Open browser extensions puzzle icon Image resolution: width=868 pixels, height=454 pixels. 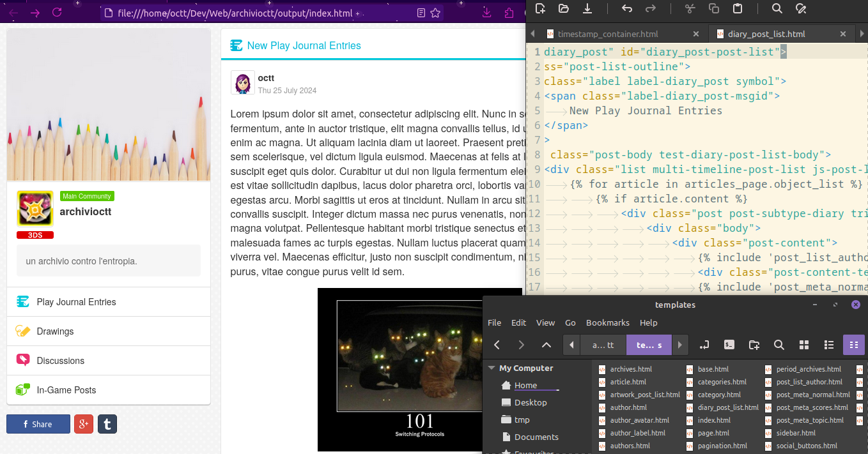tap(509, 13)
